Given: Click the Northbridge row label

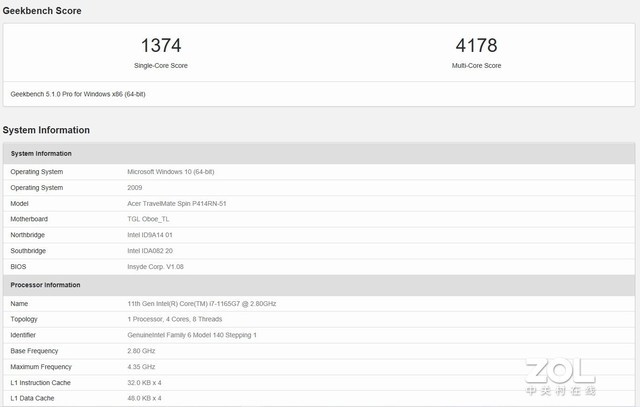Looking at the screenshot, I should [27, 235].
